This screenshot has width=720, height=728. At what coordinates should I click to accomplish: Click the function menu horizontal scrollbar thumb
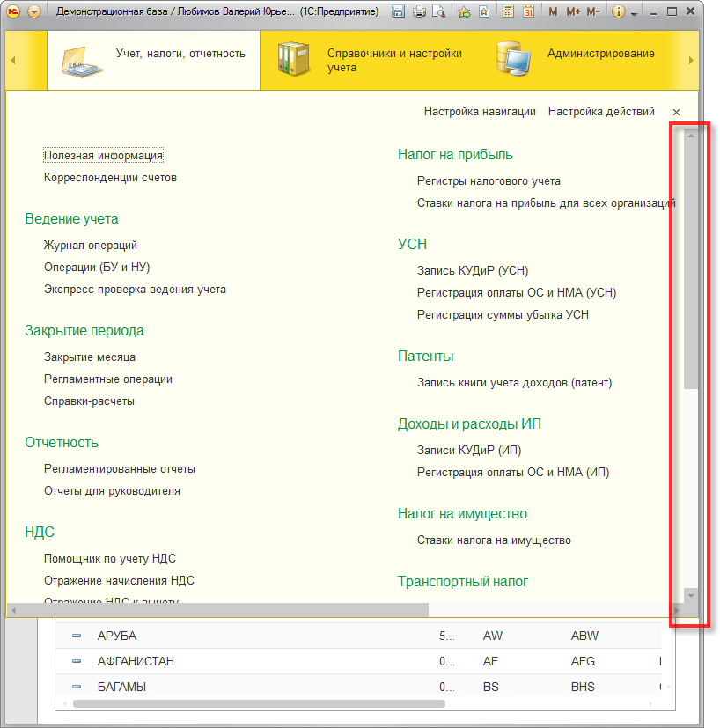coord(224,610)
